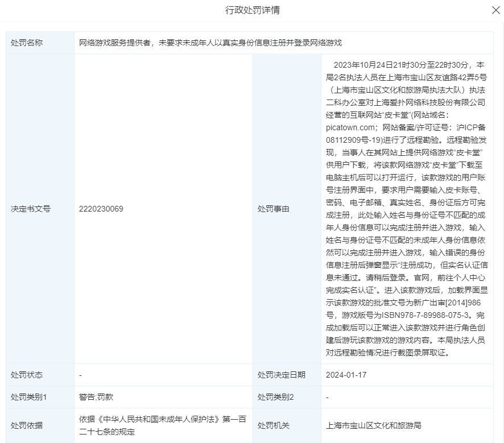
Task: Select the 警告;罚款 value
Action: [96, 397]
